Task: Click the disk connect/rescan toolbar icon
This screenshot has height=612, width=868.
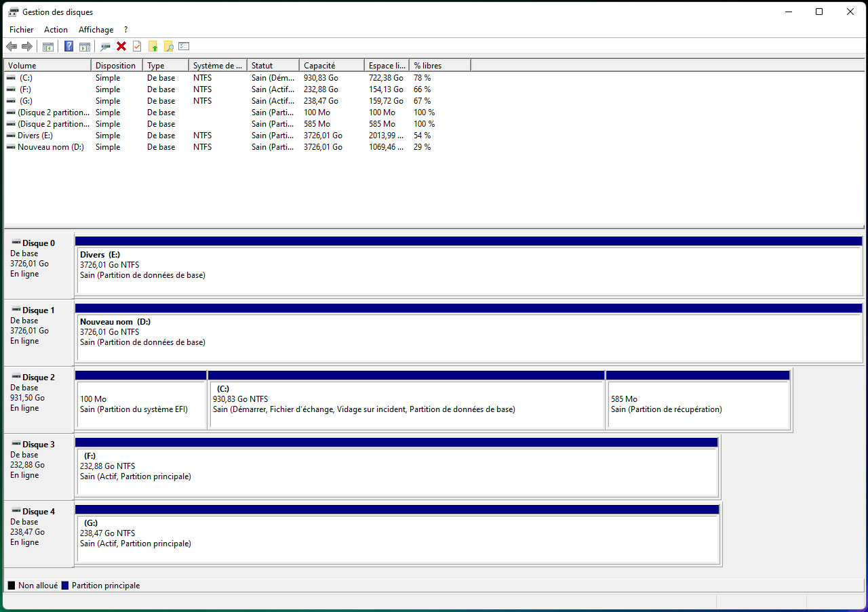Action: (105, 46)
